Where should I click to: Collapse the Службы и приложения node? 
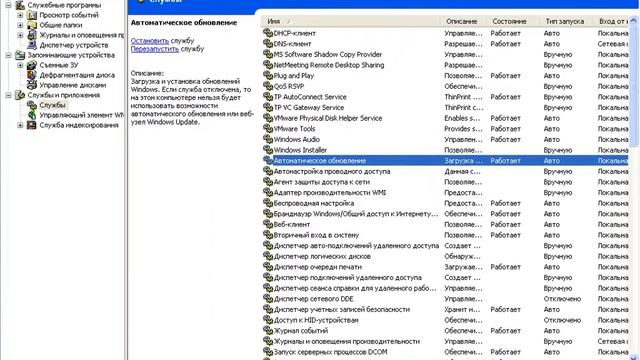click(8, 95)
